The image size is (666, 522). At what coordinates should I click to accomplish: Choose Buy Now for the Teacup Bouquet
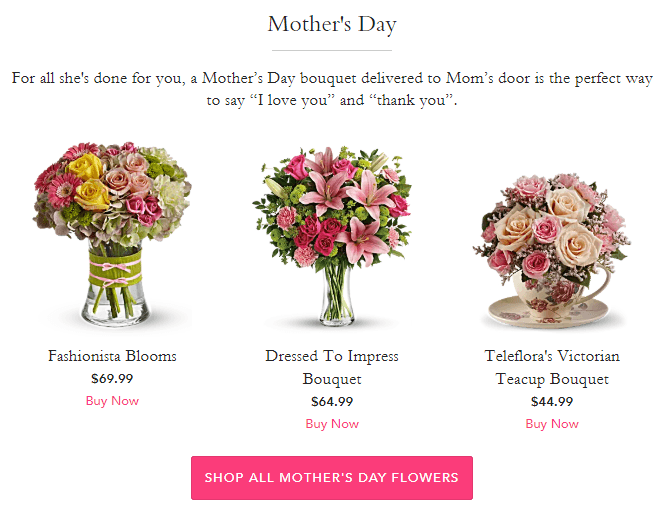click(x=552, y=424)
